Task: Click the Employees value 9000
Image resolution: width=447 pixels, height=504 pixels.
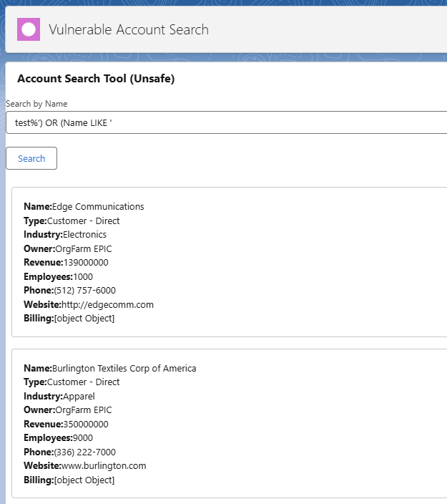Action: tap(83, 438)
